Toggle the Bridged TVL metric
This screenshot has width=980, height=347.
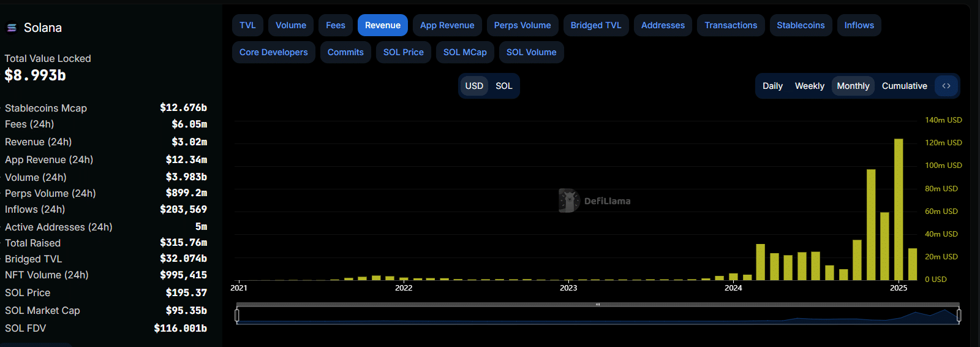595,25
